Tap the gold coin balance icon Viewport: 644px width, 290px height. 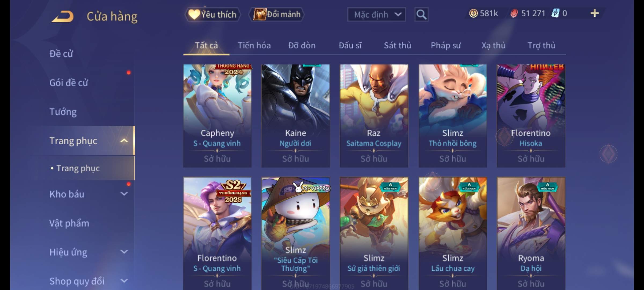(x=473, y=13)
